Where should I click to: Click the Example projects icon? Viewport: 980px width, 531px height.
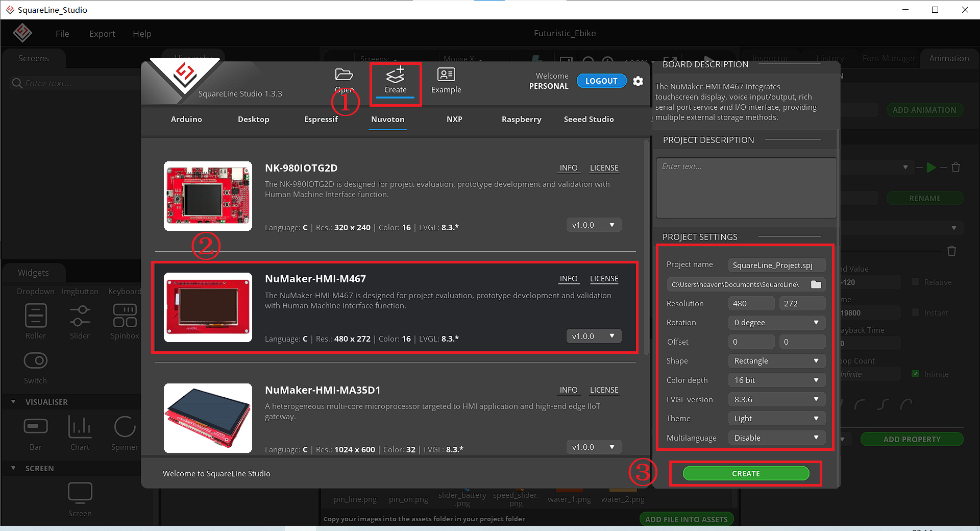click(446, 75)
